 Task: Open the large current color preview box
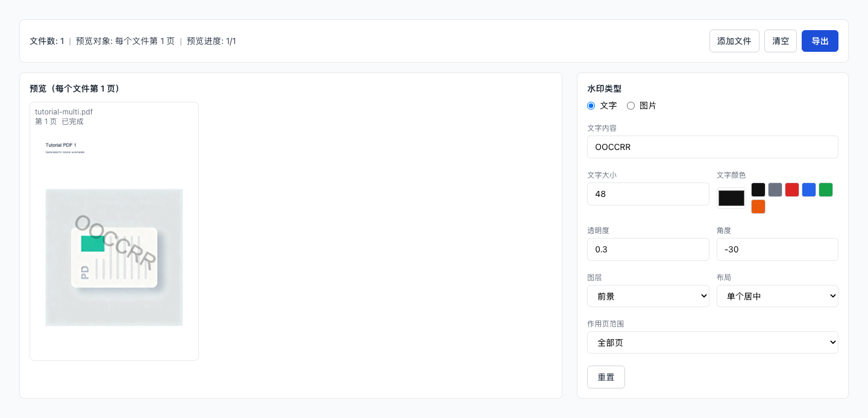tap(731, 198)
